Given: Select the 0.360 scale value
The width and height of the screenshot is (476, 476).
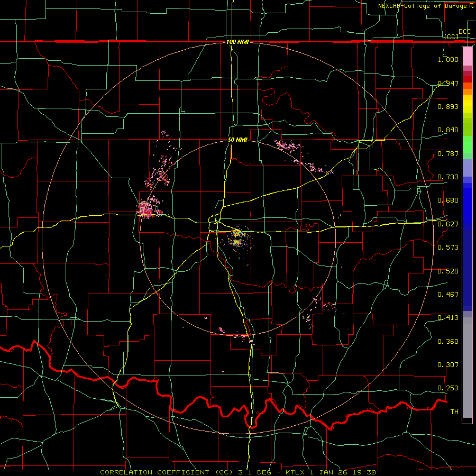Looking at the screenshot, I should tap(448, 342).
